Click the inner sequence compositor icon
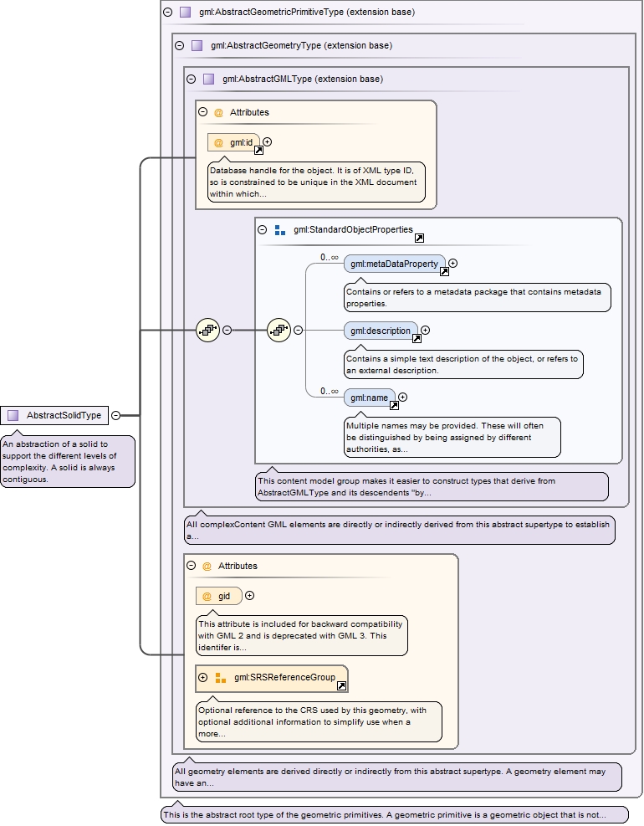The height and width of the screenshot is (826, 644). tap(279, 331)
